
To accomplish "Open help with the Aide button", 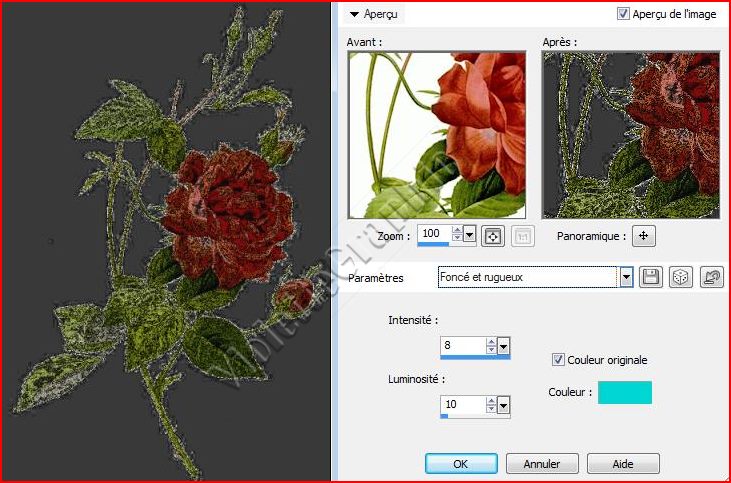I will (623, 464).
